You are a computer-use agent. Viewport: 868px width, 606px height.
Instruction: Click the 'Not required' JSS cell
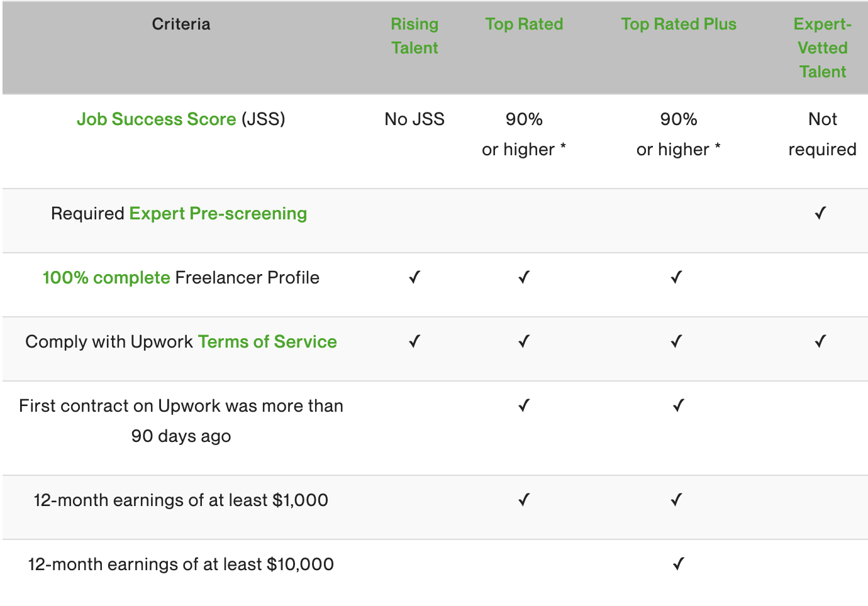(x=822, y=135)
